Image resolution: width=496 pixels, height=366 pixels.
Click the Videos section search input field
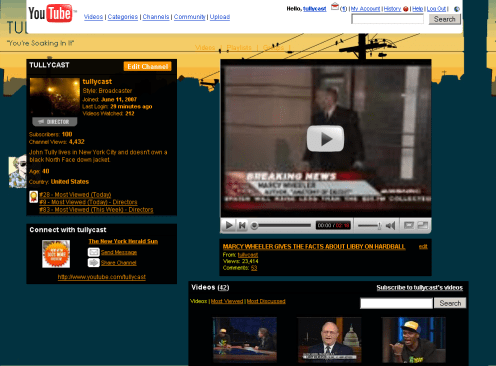pos(396,303)
